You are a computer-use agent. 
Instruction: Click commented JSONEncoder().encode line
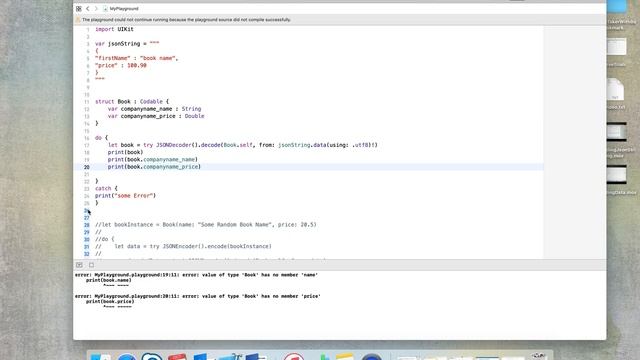pyautogui.click(x=183, y=247)
